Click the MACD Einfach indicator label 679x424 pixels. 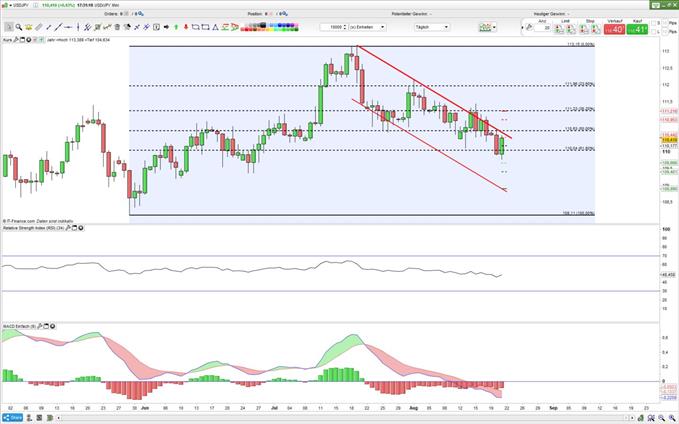tap(19, 326)
